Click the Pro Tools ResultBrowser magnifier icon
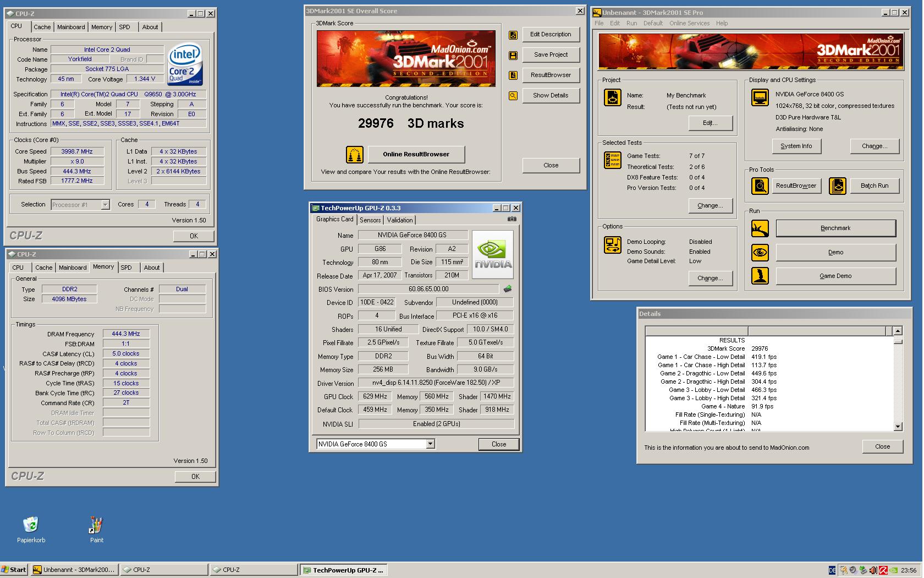Image resolution: width=924 pixels, height=578 pixels. [x=760, y=186]
